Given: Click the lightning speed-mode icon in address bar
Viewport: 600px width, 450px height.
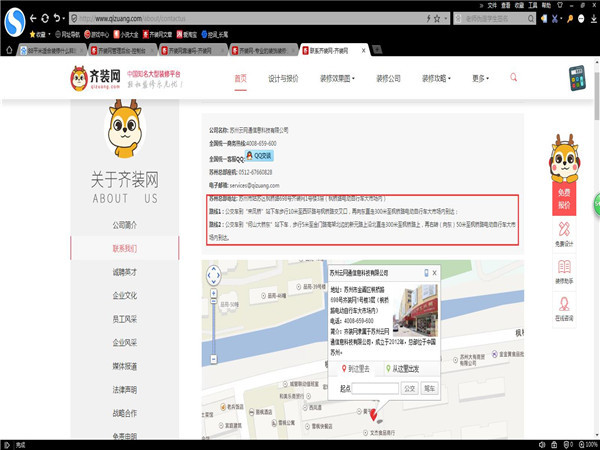Looking at the screenshot, I should pos(429,18).
